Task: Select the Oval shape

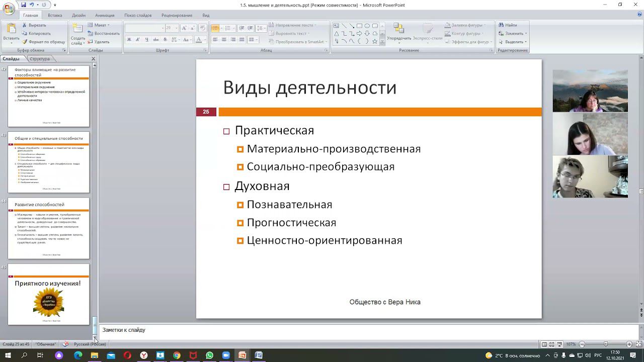Action: (x=367, y=26)
